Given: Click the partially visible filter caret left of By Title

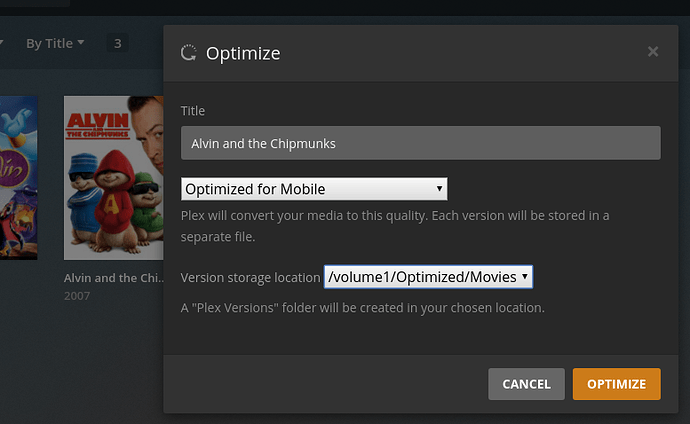Looking at the screenshot, I should pyautogui.click(x=1, y=42).
